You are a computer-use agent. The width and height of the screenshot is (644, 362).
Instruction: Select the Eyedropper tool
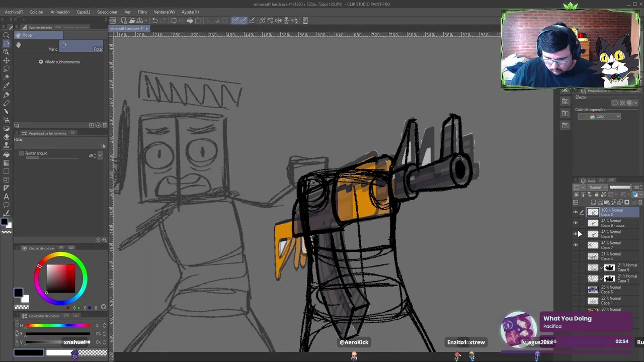click(x=7, y=86)
